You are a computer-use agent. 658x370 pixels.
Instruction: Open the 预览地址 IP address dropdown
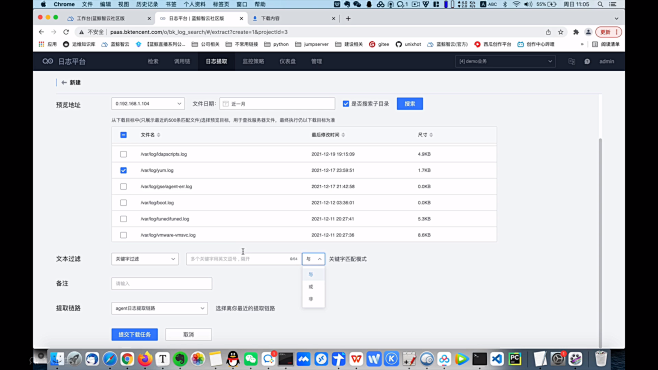coord(148,104)
